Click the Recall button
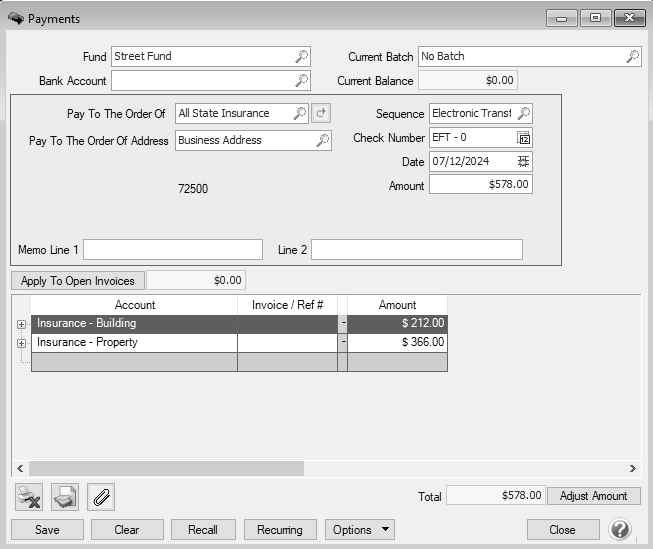The width and height of the screenshot is (653, 549). tap(203, 530)
